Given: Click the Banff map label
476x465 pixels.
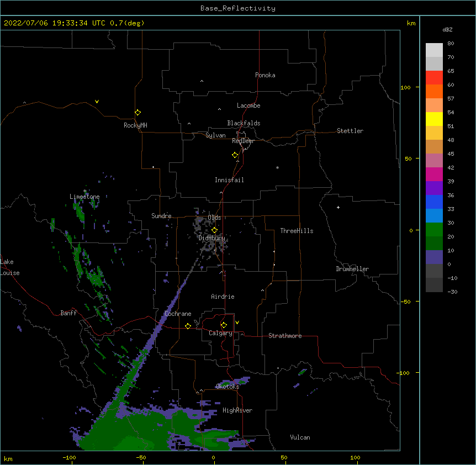Looking at the screenshot, I should pyautogui.click(x=68, y=313).
